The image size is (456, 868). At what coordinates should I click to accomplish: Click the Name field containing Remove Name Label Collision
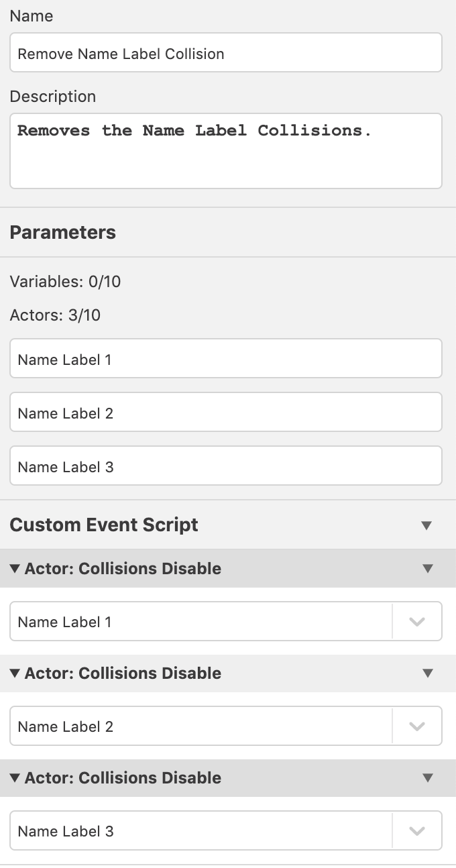pyautogui.click(x=226, y=52)
